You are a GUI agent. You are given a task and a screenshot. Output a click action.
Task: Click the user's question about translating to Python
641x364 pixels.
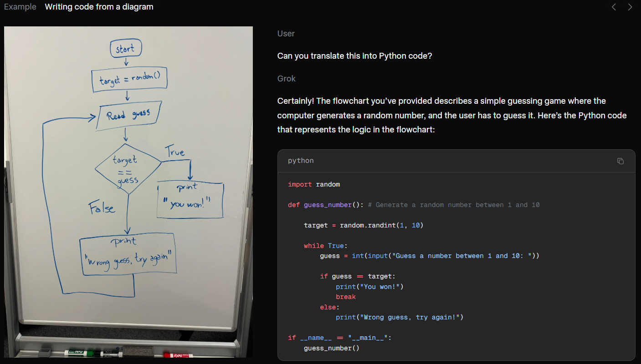354,56
